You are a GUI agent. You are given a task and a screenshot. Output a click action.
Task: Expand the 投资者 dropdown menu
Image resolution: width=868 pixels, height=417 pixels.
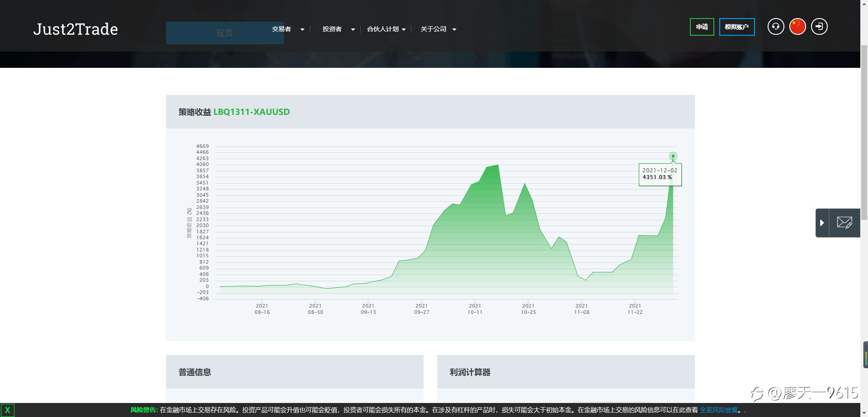click(x=338, y=29)
